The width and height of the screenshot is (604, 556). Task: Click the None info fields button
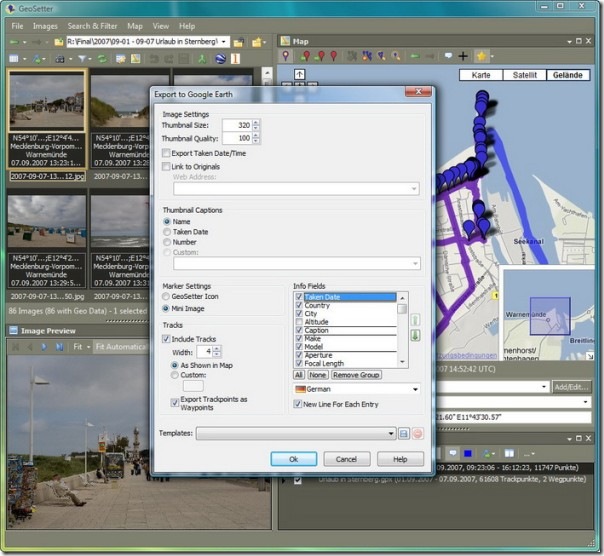click(x=317, y=375)
